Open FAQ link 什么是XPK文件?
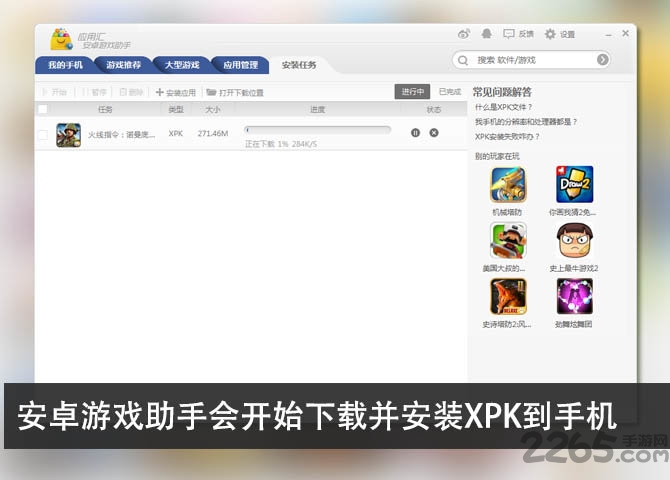 [504, 107]
